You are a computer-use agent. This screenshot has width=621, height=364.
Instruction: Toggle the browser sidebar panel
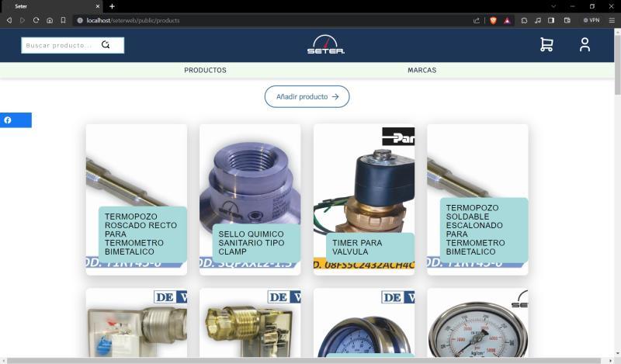point(551,20)
